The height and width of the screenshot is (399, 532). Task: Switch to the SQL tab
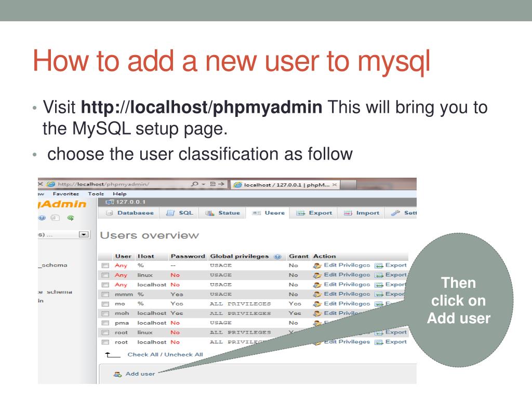tap(179, 213)
